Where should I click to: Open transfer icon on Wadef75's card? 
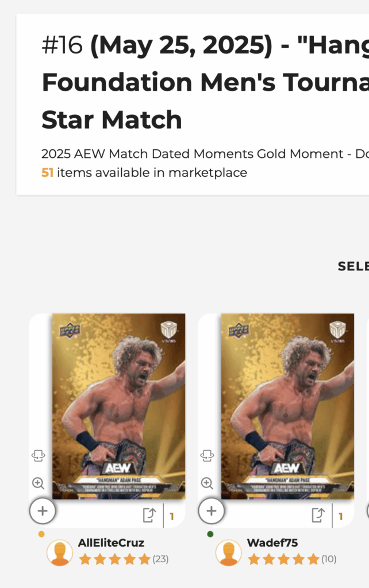[x=318, y=515]
